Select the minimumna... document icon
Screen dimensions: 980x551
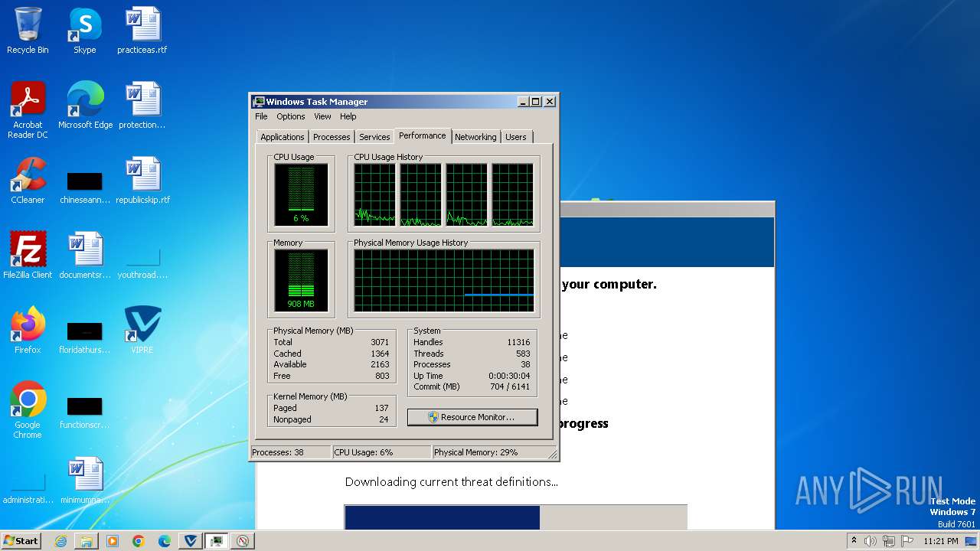coord(85,480)
